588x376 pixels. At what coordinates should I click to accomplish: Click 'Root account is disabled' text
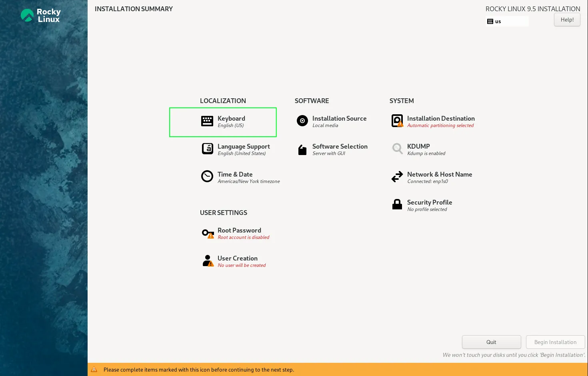click(244, 237)
